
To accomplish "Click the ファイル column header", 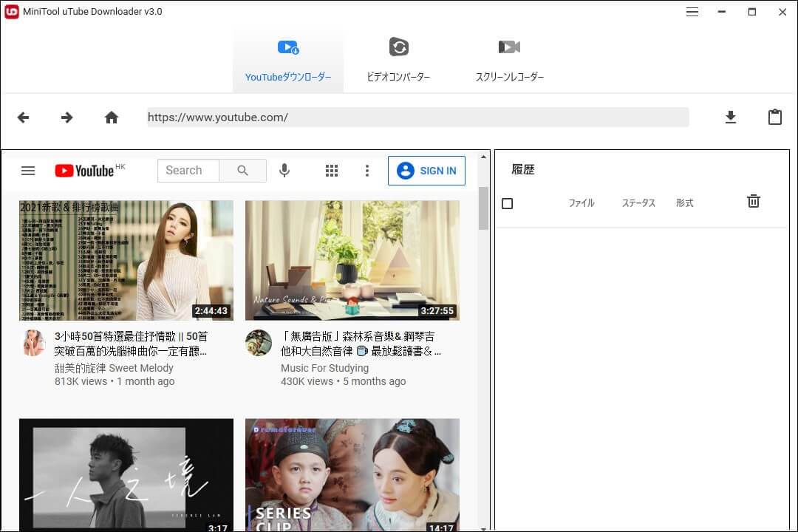I will (x=582, y=203).
